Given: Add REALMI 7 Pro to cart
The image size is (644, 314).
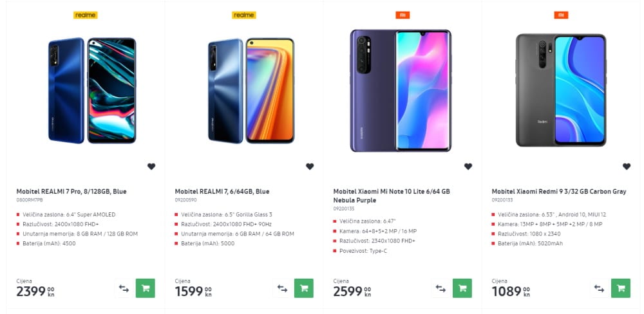Looking at the screenshot, I should 146,288.
